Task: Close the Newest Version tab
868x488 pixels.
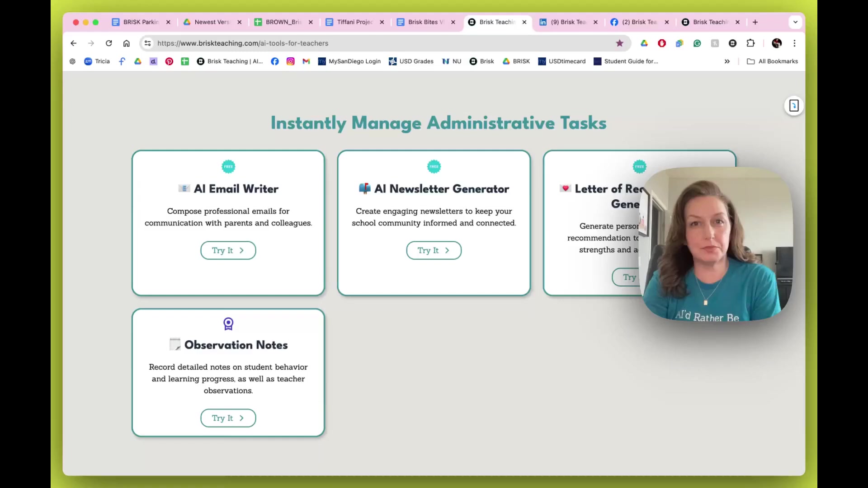Action: [x=240, y=22]
